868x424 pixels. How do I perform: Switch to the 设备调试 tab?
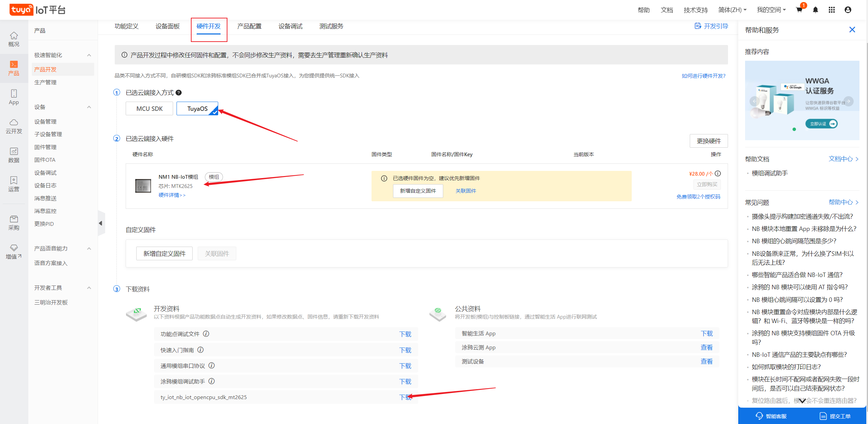tap(290, 26)
